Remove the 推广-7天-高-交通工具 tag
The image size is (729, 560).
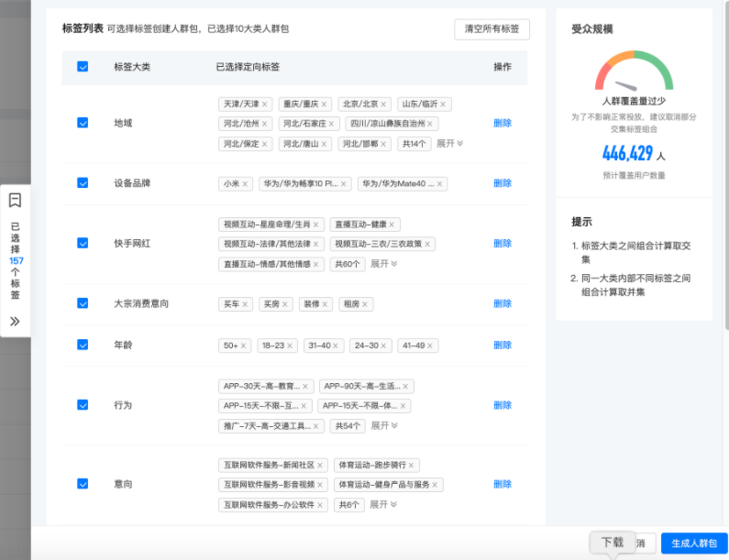coord(315,426)
